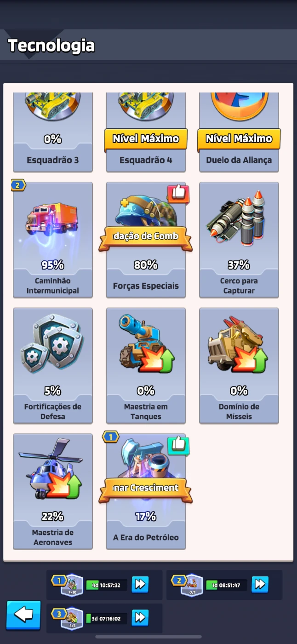Viewport: 297px width, 644px height.
Task: Speed up research queue 1
Action: (140, 584)
